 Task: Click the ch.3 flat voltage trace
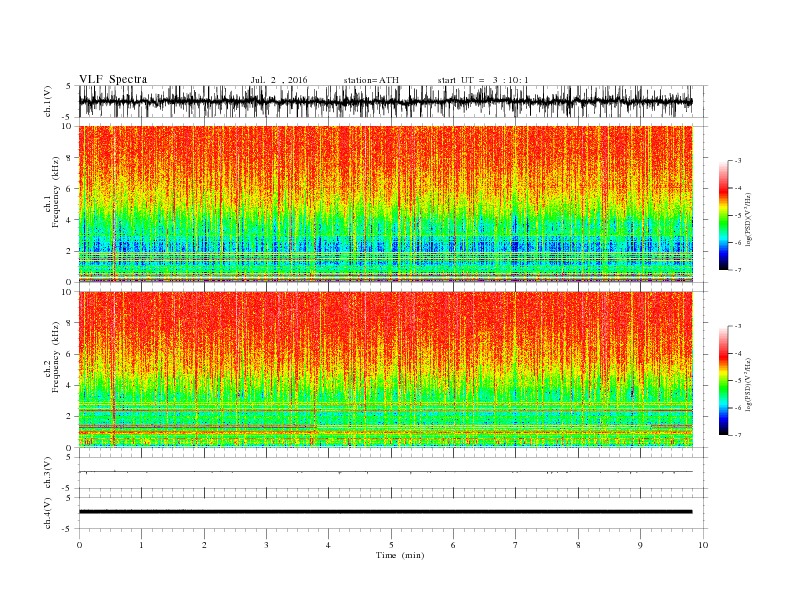pyautogui.click(x=386, y=472)
